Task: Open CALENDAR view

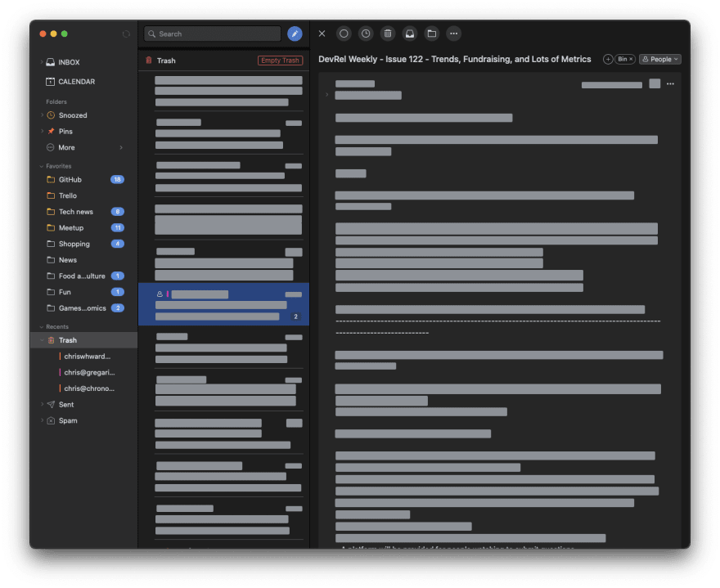Action: pyautogui.click(x=70, y=82)
